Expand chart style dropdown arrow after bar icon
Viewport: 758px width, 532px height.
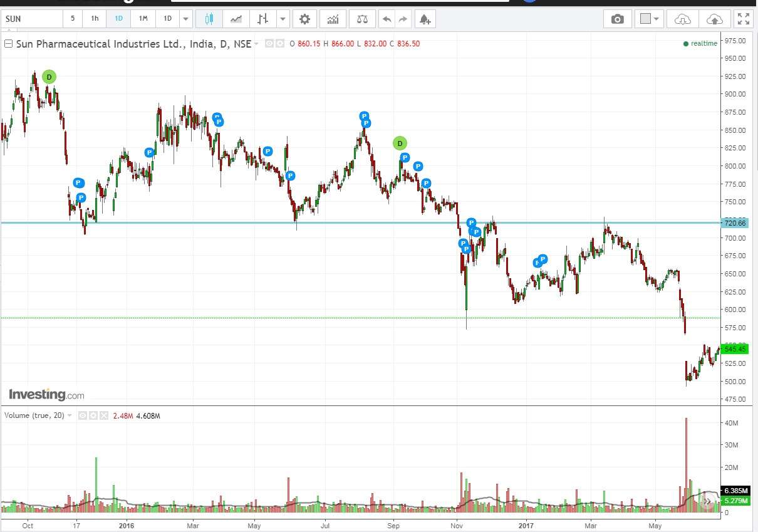tap(283, 19)
